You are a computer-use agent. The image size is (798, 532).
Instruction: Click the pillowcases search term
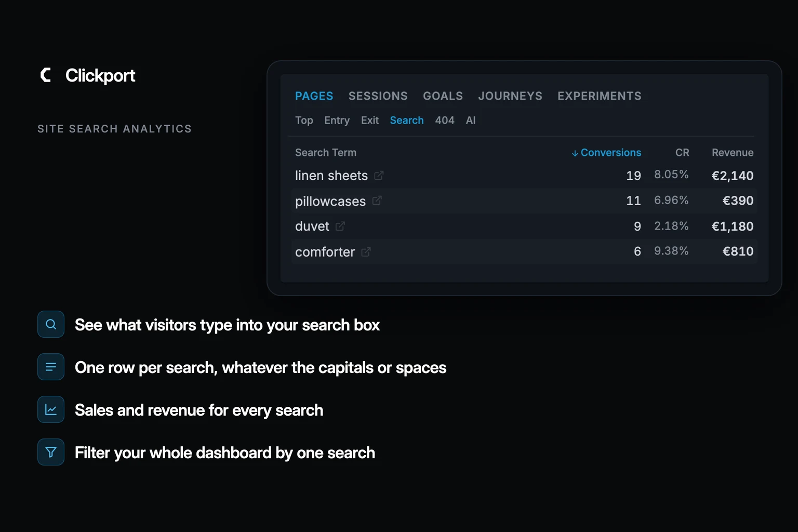(x=330, y=201)
